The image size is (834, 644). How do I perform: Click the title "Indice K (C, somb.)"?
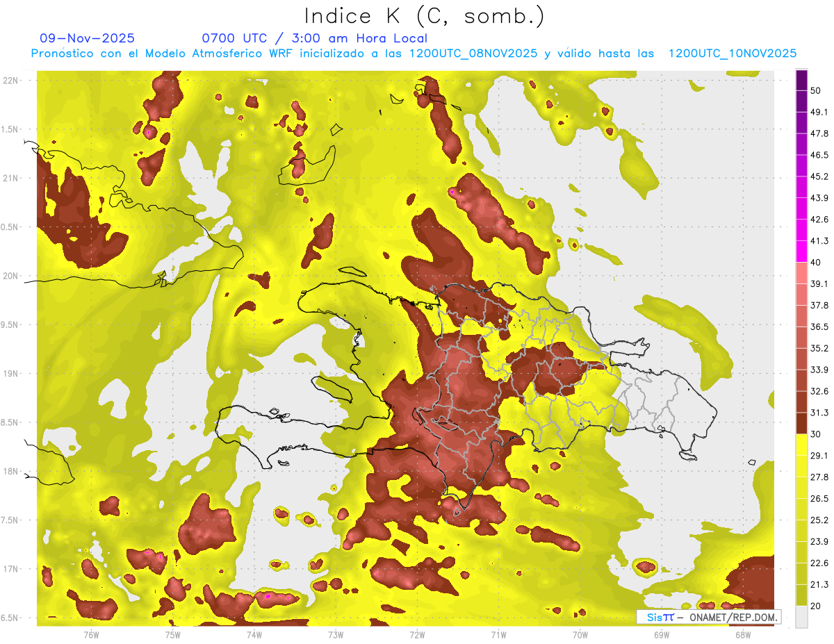pos(425,16)
